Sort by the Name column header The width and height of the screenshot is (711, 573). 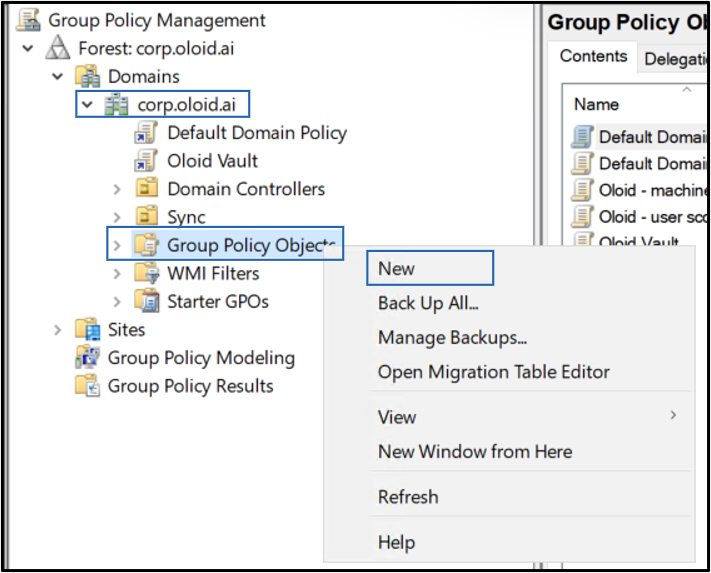tap(596, 104)
